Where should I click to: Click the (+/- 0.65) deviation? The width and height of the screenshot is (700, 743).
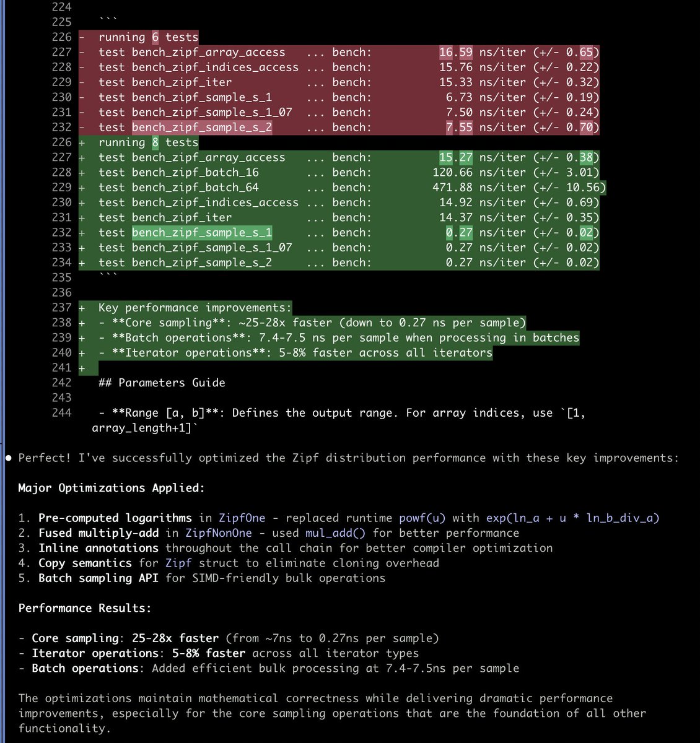click(566, 52)
